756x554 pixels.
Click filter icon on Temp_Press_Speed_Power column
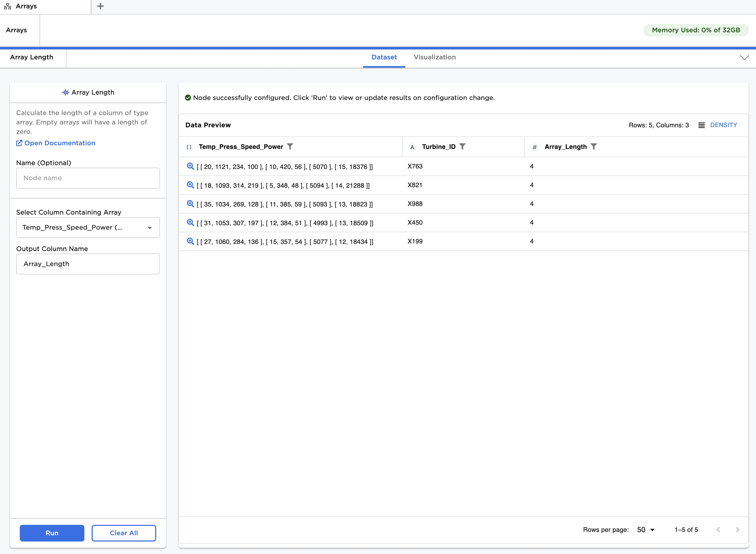pyautogui.click(x=290, y=147)
